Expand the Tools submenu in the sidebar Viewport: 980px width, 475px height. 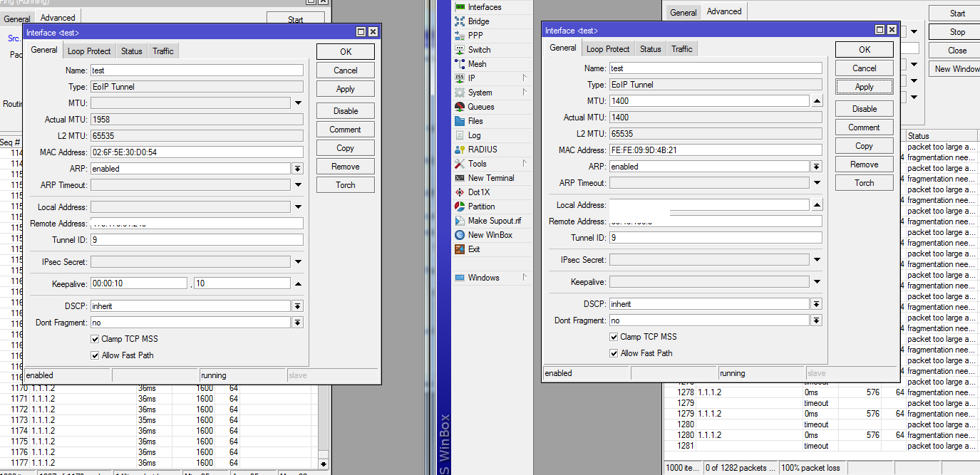(x=492, y=164)
